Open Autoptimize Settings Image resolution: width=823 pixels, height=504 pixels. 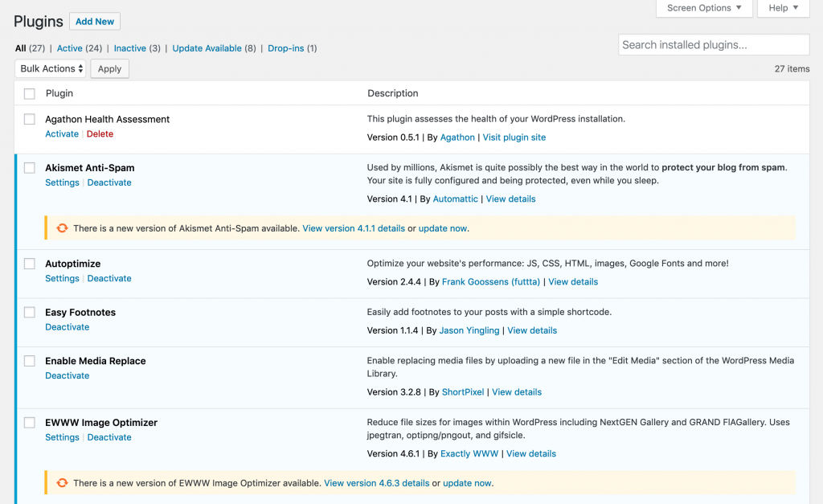pyautogui.click(x=62, y=278)
